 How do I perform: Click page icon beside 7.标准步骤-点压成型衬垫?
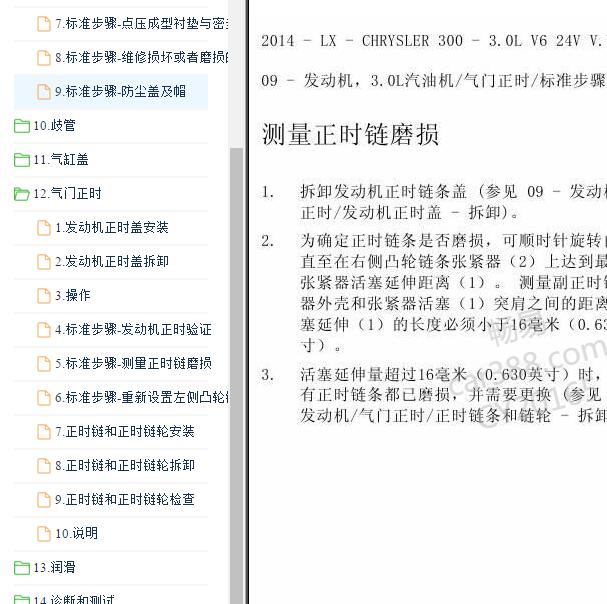[44, 24]
